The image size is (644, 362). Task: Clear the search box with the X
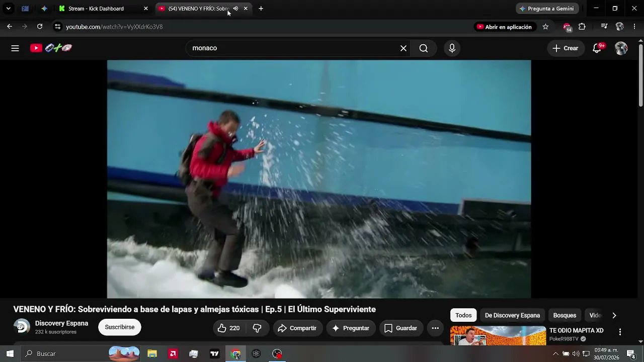pyautogui.click(x=404, y=48)
